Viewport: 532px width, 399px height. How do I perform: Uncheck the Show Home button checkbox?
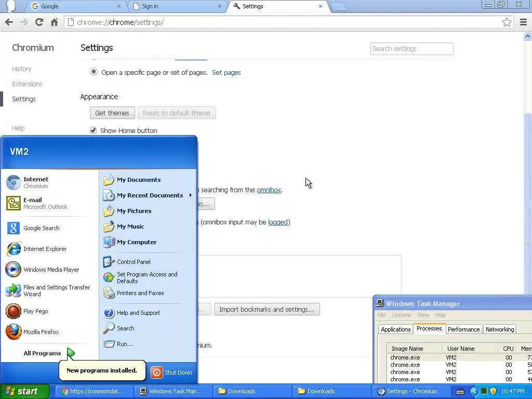pyautogui.click(x=94, y=130)
